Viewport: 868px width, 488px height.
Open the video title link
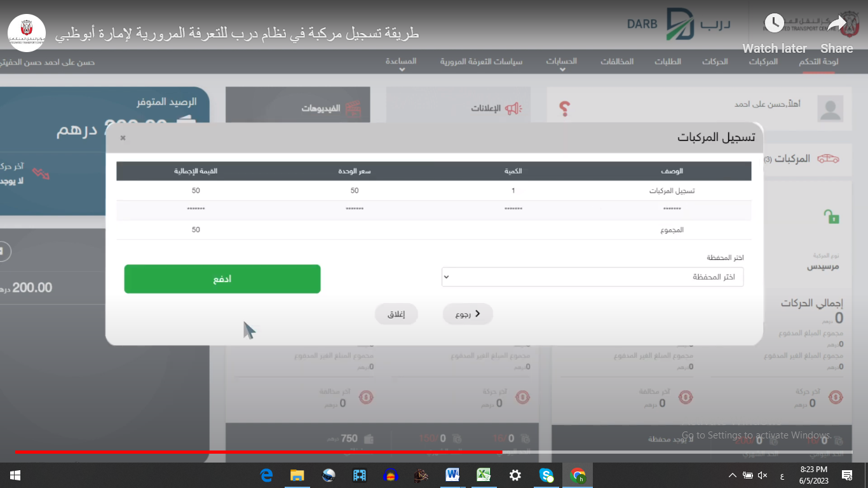click(237, 34)
